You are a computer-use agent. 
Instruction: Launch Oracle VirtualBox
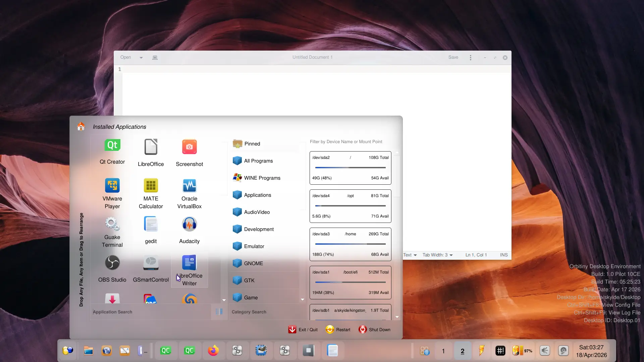(x=189, y=186)
